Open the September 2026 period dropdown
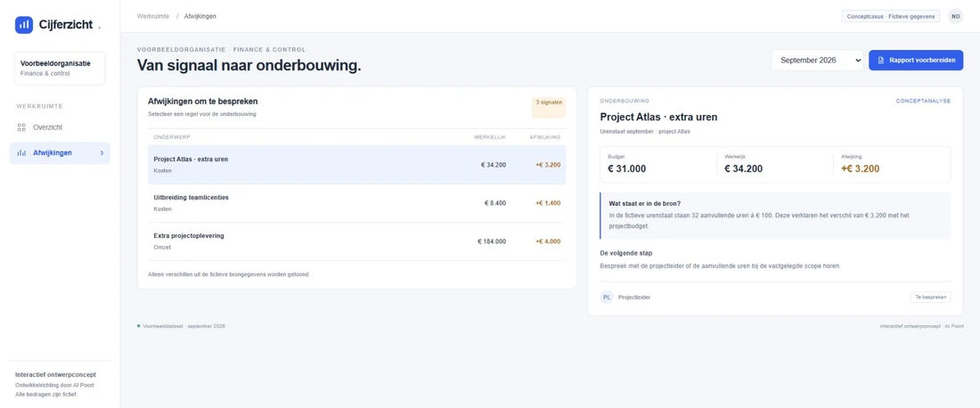This screenshot has width=980, height=408. pyautogui.click(x=818, y=60)
